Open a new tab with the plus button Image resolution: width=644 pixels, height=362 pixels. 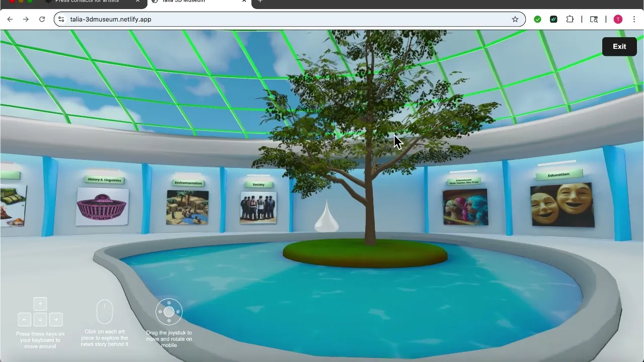(x=260, y=2)
